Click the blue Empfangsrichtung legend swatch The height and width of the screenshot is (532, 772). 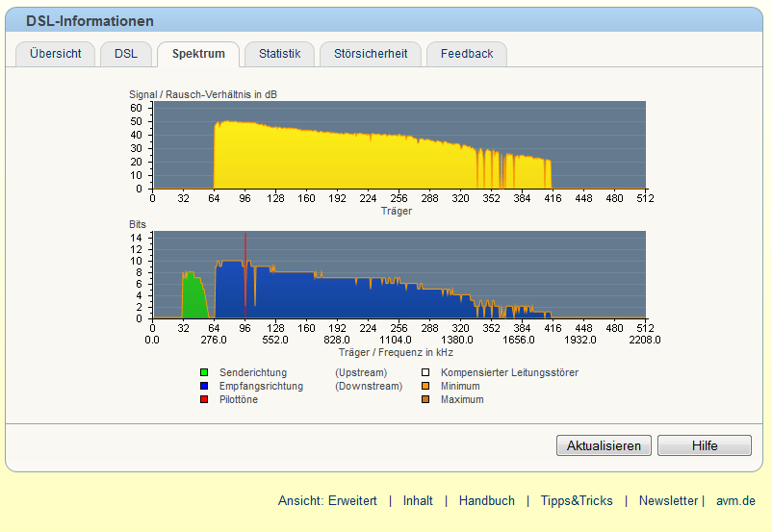coord(204,386)
